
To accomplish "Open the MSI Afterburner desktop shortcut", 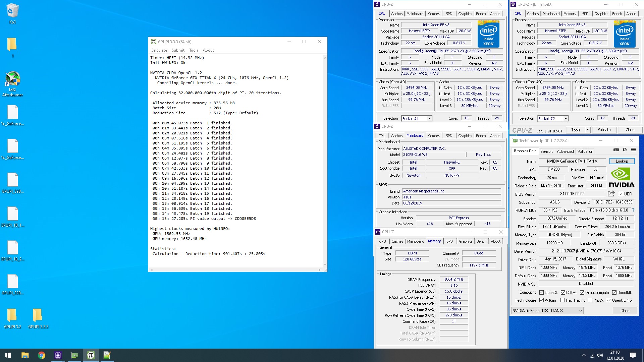I will [12, 84].
